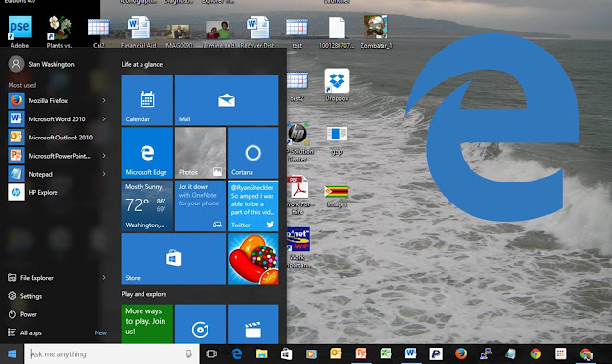Expand the Microsoft Word 2010 jump list arrow
This screenshot has height=364, width=612.
coord(104,119)
